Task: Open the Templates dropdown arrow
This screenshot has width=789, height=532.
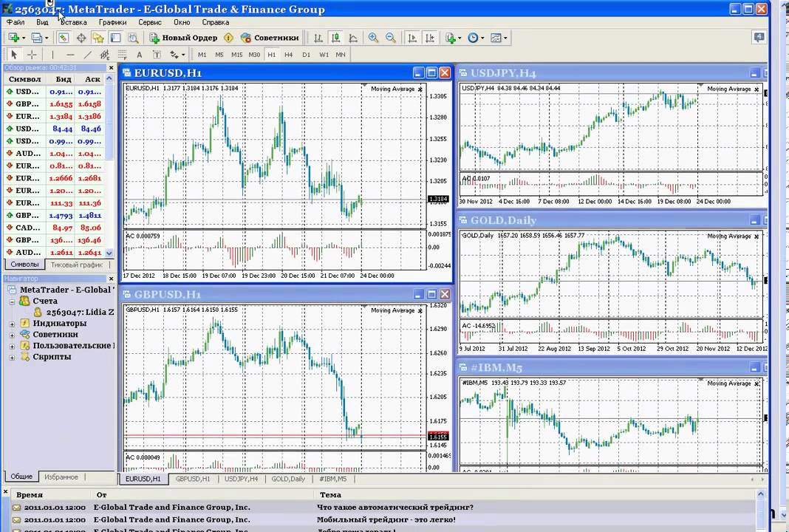Action: (506, 38)
